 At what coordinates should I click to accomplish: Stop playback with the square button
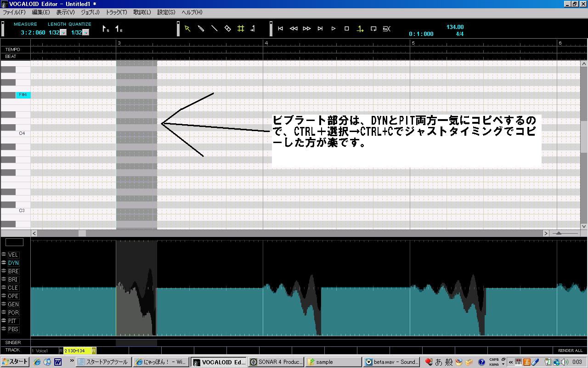tap(347, 29)
